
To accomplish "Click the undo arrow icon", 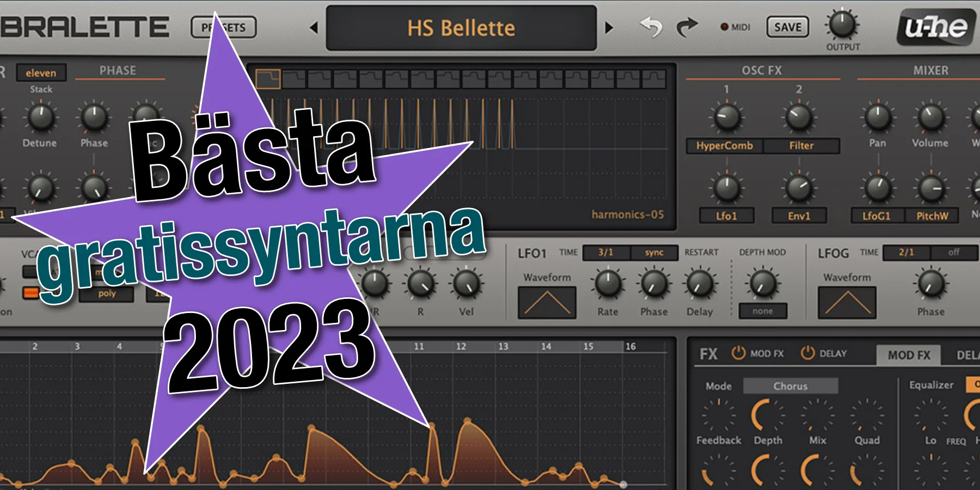I will (x=651, y=27).
